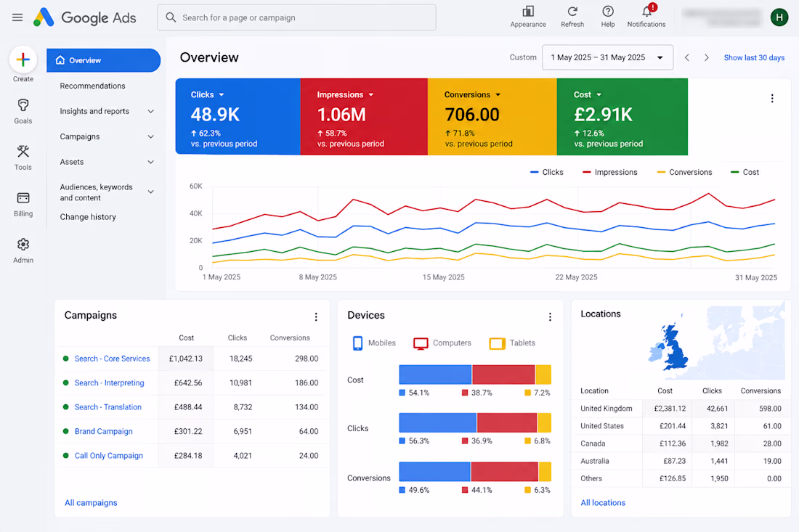
Task: Open the Goals trophy icon
Action: (23, 105)
